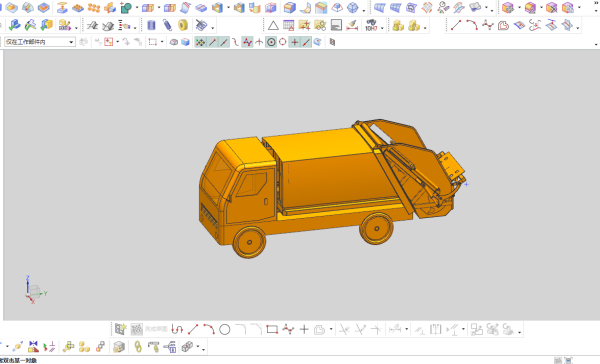Open the yellow blocks assembly dropdown arrow
This screenshot has width=600, height=364.
[425, 28]
